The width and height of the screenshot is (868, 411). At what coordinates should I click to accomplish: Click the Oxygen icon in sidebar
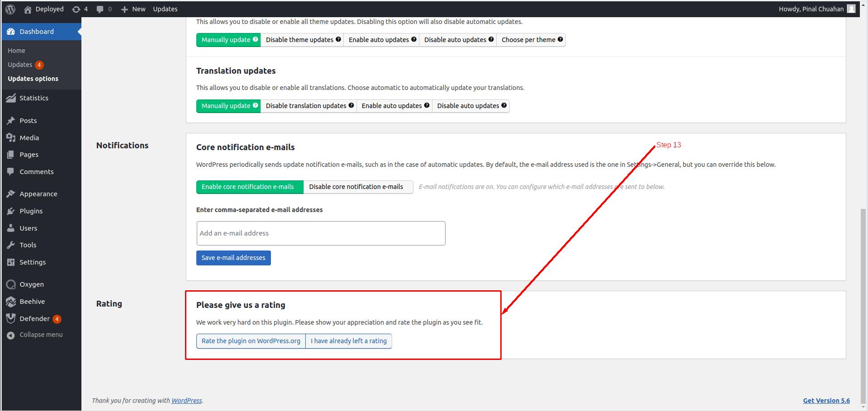[x=11, y=284]
